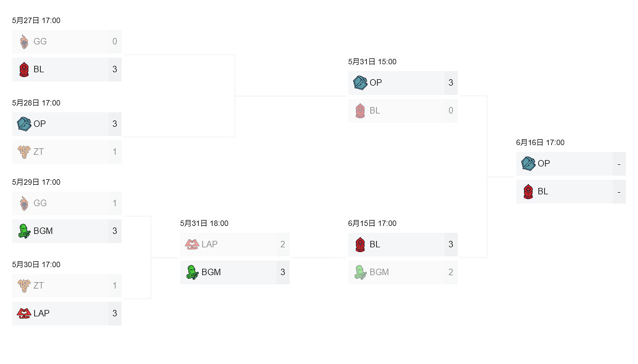Click faded LAP logo in May 31 18:00 match
This screenshot has height=364, width=638.
tap(192, 245)
